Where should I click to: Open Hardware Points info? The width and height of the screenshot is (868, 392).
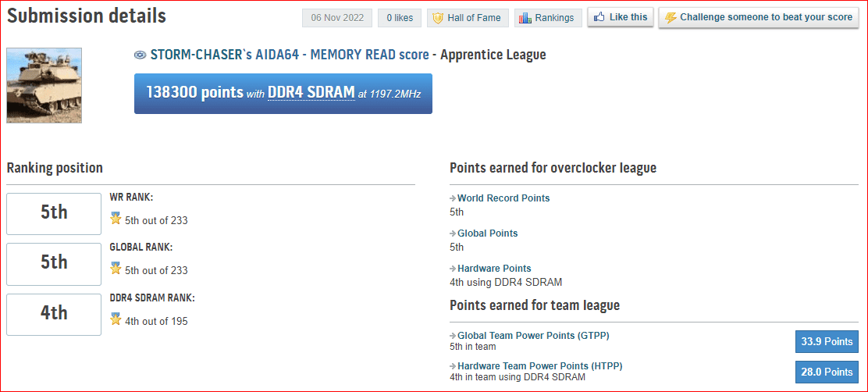coord(494,269)
